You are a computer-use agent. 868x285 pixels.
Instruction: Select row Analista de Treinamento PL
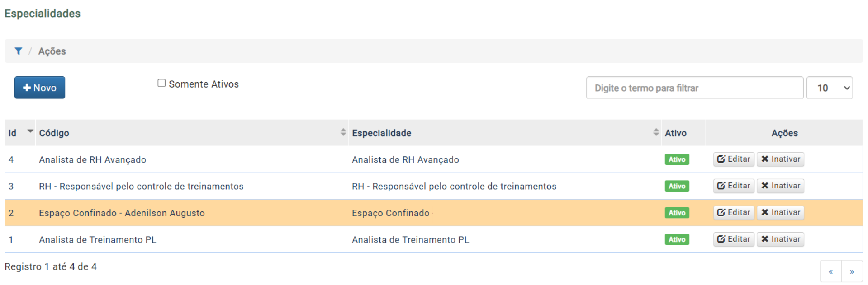(434, 239)
